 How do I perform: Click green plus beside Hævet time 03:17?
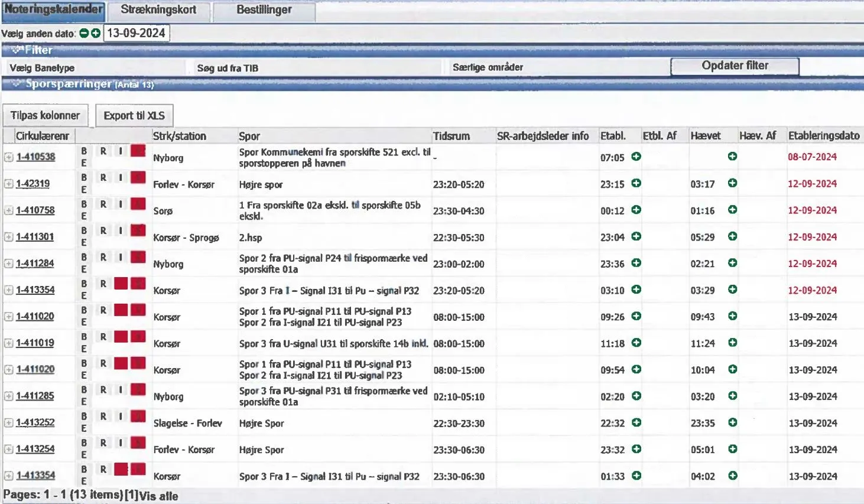coord(732,183)
